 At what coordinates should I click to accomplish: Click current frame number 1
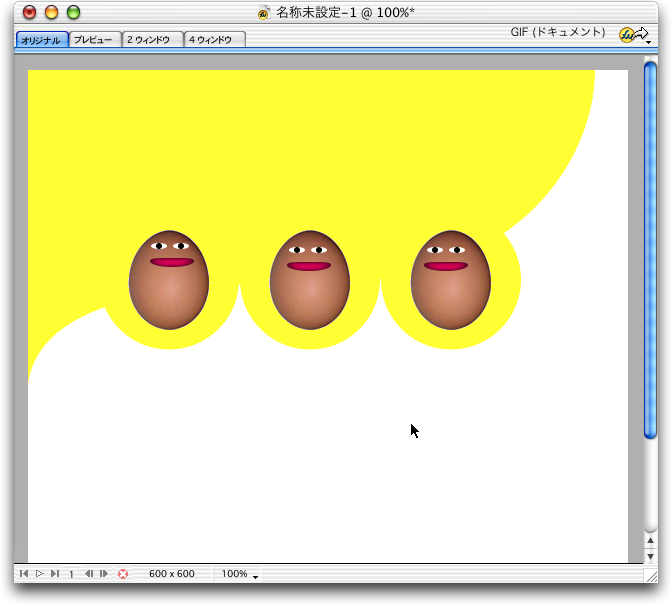71,574
